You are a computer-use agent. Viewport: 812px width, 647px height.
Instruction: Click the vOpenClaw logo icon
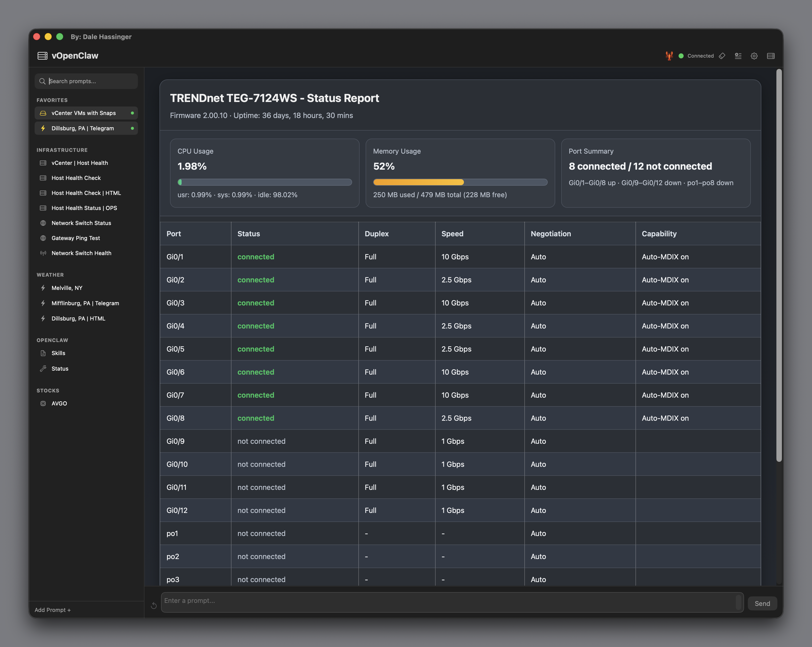point(42,56)
